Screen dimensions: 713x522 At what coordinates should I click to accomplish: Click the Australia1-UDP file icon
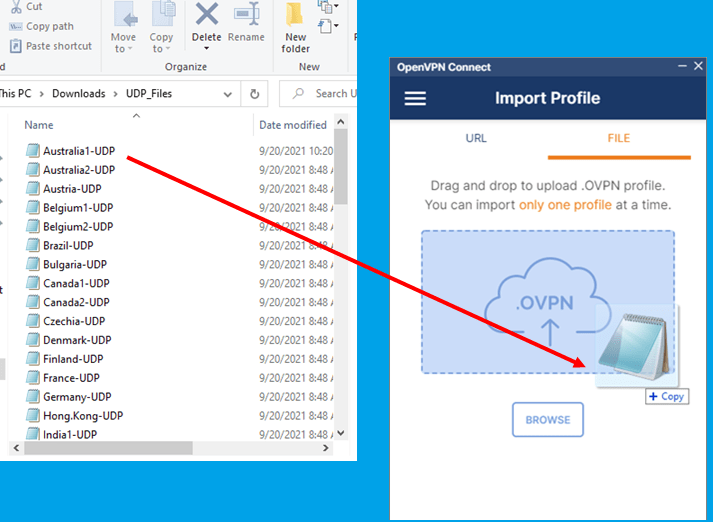click(x=32, y=151)
